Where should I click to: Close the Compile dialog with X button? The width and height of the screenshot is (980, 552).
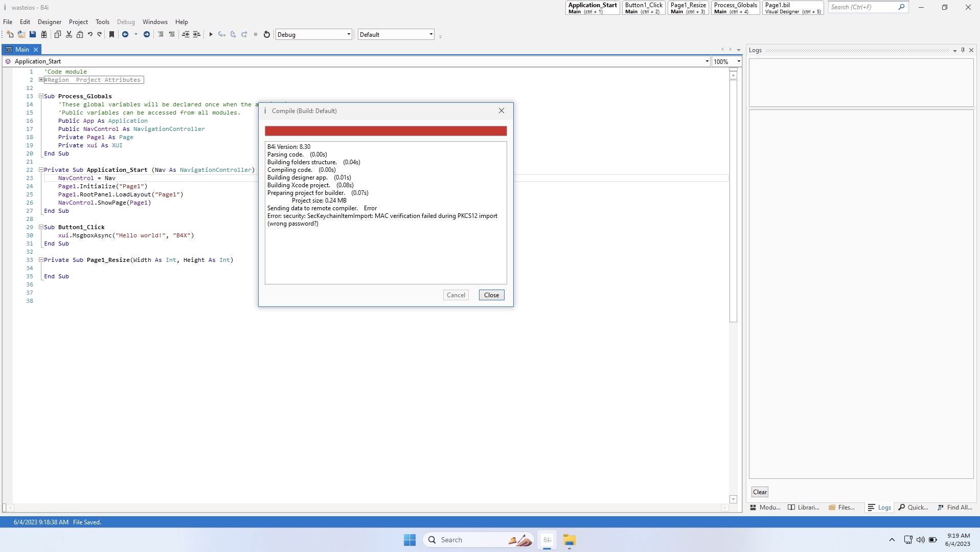click(x=502, y=111)
